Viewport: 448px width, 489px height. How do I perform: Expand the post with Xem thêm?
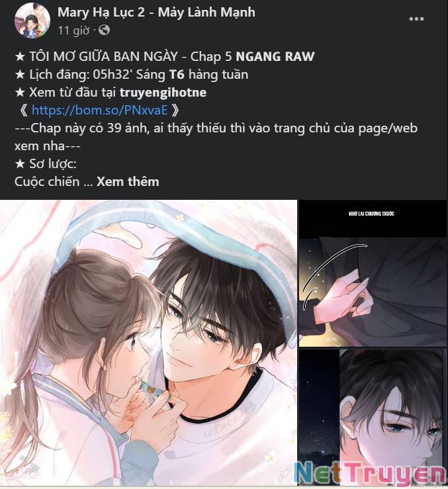(128, 181)
